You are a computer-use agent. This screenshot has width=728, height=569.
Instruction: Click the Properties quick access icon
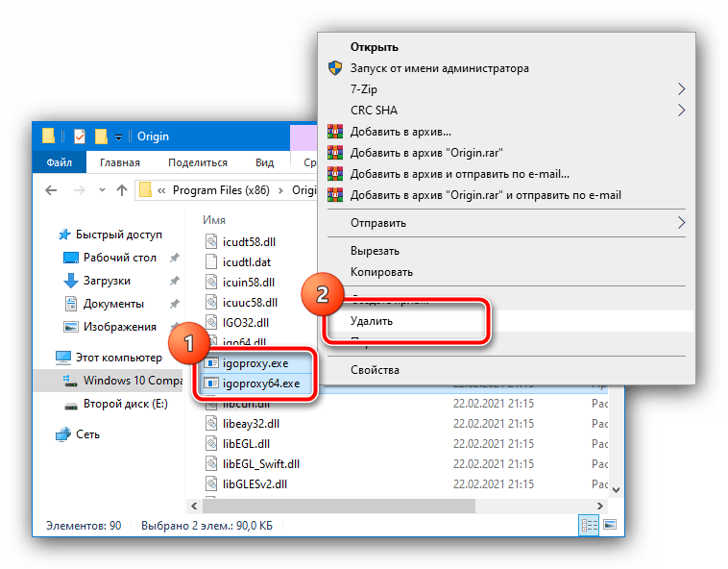point(80,136)
